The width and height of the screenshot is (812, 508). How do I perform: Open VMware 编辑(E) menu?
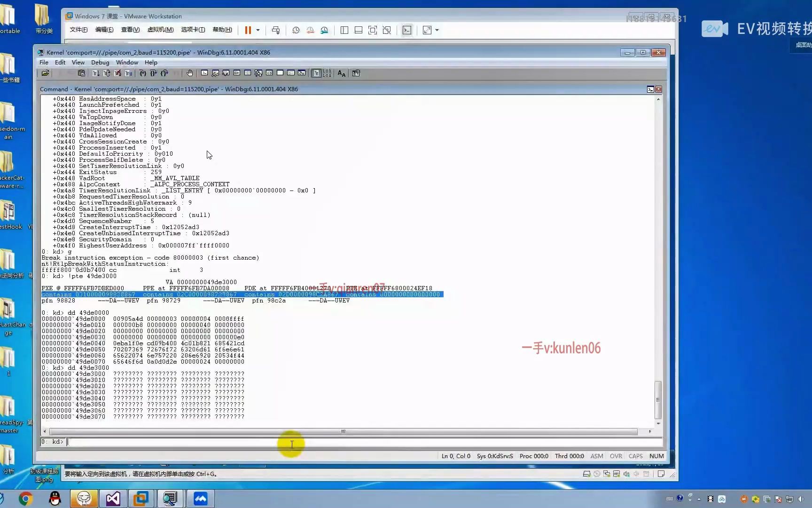point(104,30)
